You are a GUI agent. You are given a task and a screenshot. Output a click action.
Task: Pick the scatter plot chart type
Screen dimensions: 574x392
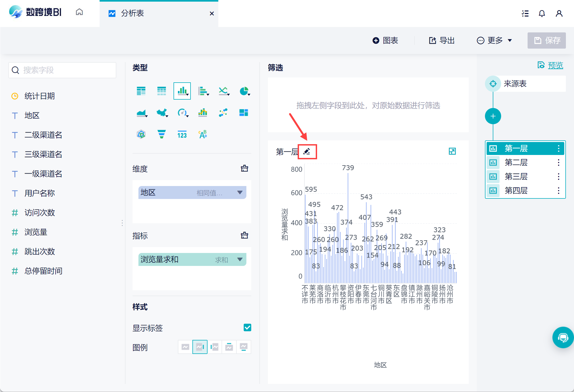[223, 112]
